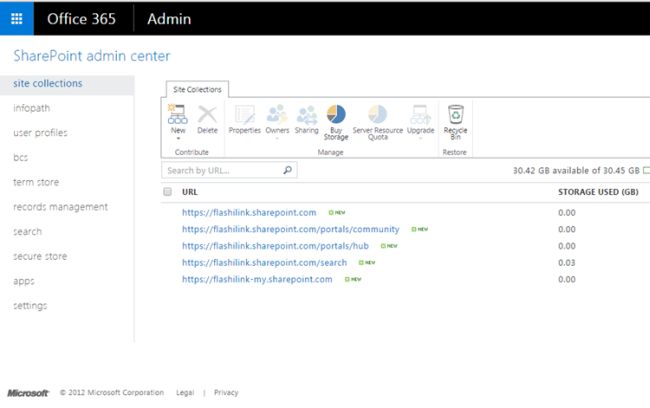Screen dimensions: 650x408
Task: Go to infopath in sidebar
Action: (32, 108)
